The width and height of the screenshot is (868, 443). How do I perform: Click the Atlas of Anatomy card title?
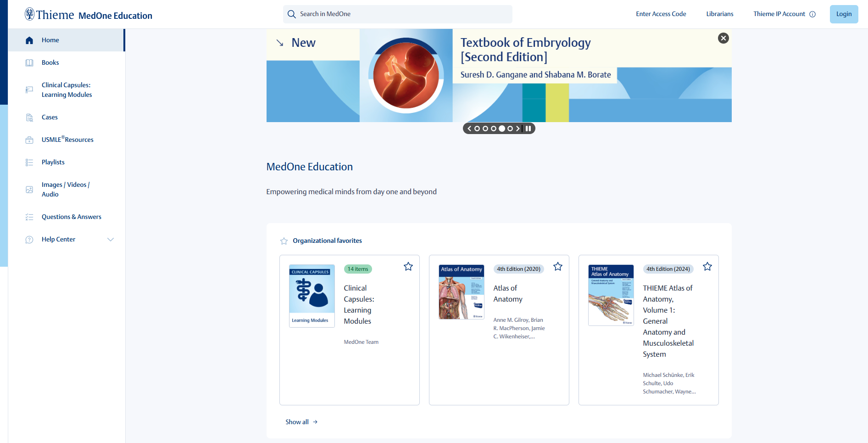508,294
